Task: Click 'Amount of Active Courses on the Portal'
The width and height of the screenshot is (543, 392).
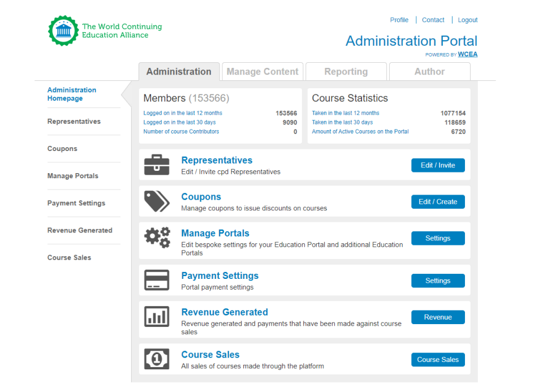Action: pos(360,132)
